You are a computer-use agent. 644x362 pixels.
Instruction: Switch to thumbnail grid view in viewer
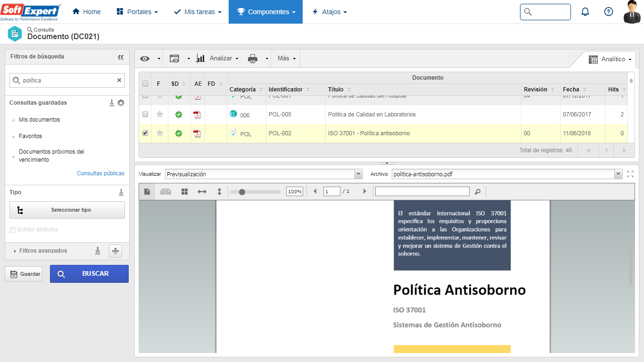(x=185, y=191)
